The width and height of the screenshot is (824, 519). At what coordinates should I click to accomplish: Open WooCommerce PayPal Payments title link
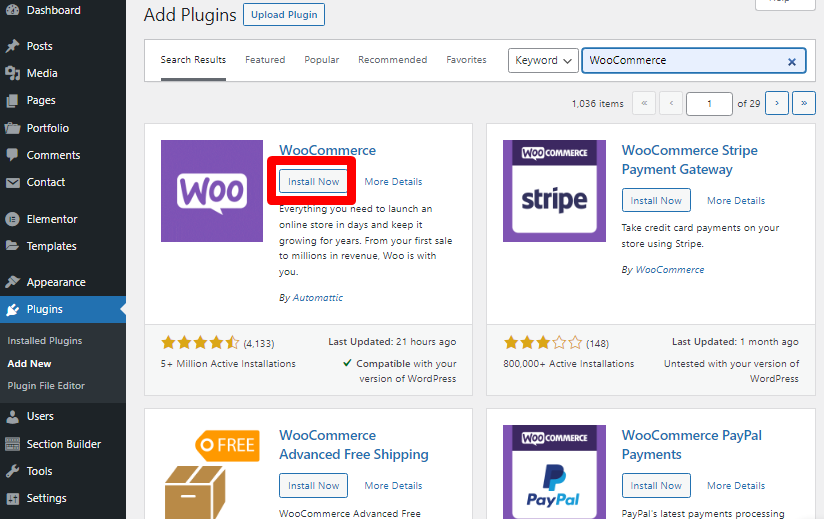692,445
